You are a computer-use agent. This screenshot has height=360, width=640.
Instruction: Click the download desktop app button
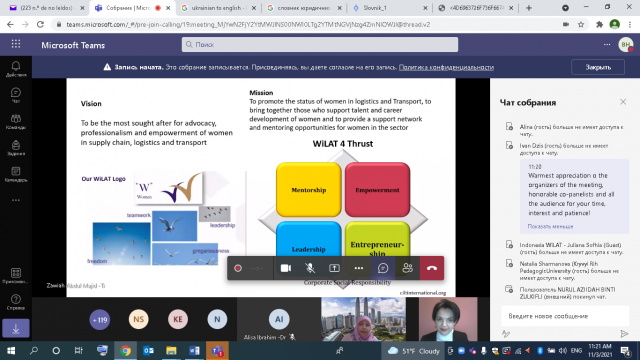click(x=16, y=329)
